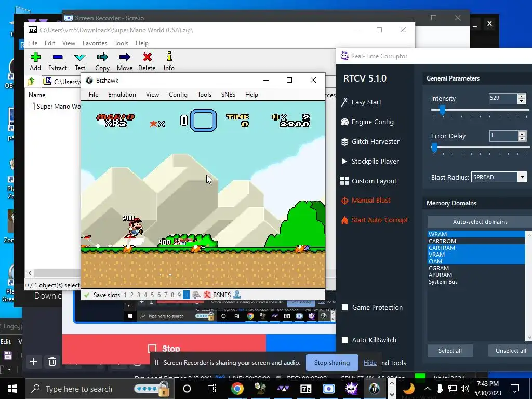The width and height of the screenshot is (532, 399).
Task: Enable the Auto-KillSwitch checkbox
Action: pyautogui.click(x=345, y=340)
